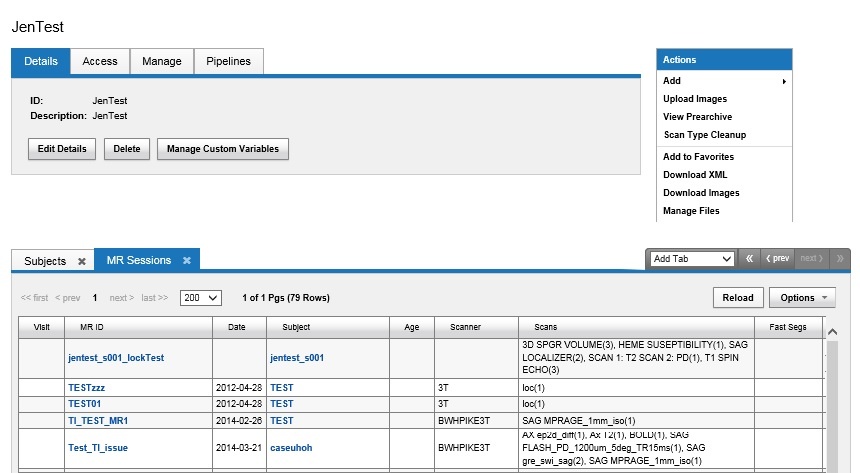Open the Options dropdown button
Screen dimensions: 860x473
[802, 297]
